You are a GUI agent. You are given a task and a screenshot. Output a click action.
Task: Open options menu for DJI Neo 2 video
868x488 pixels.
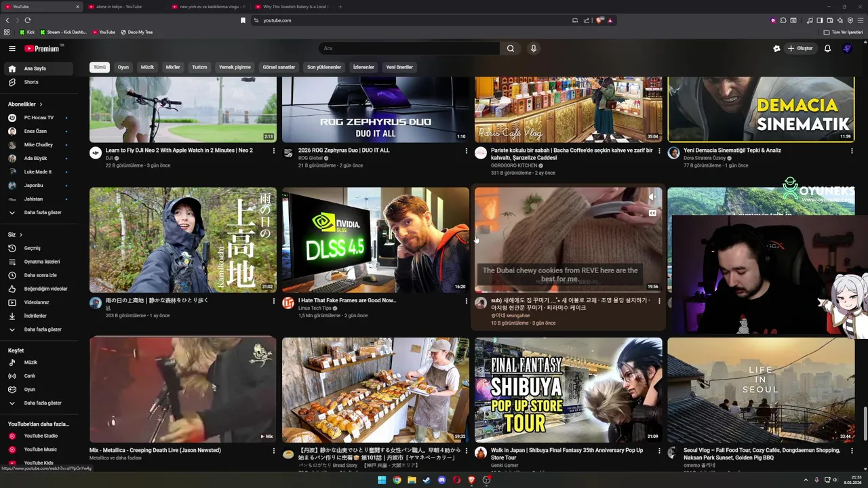point(274,151)
